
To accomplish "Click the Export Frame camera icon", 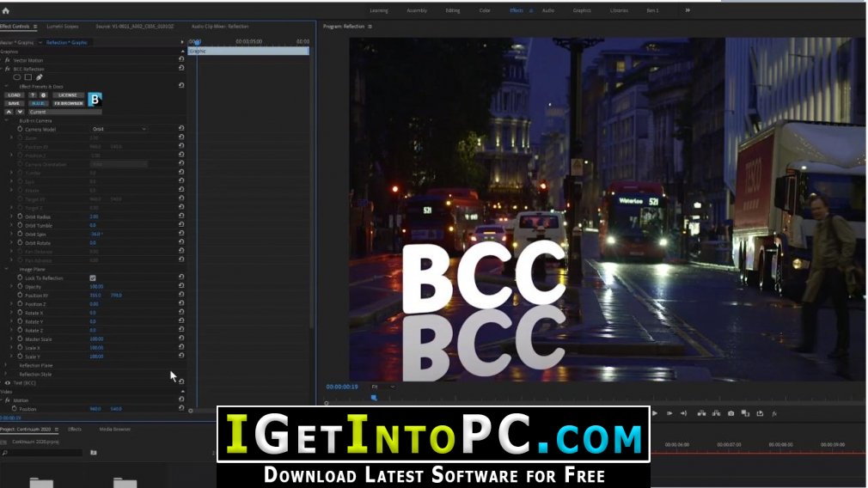I will coord(730,413).
